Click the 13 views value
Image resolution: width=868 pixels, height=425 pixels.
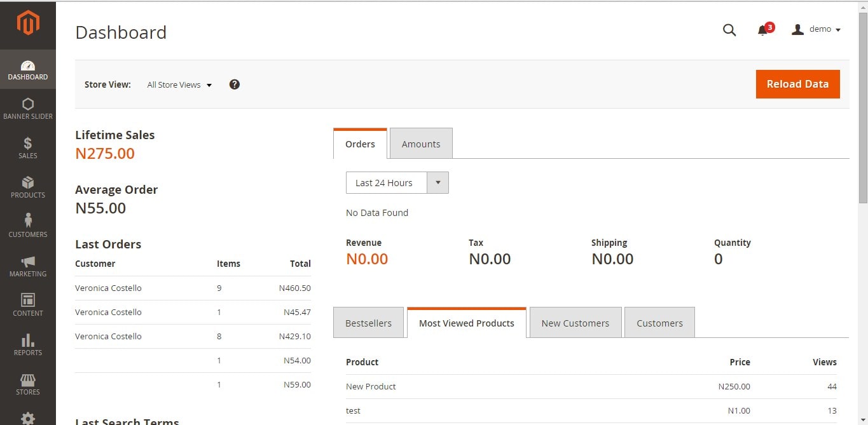(x=832, y=410)
